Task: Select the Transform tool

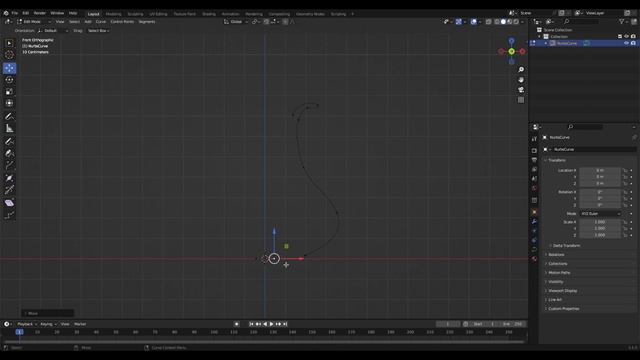Action: point(9,104)
